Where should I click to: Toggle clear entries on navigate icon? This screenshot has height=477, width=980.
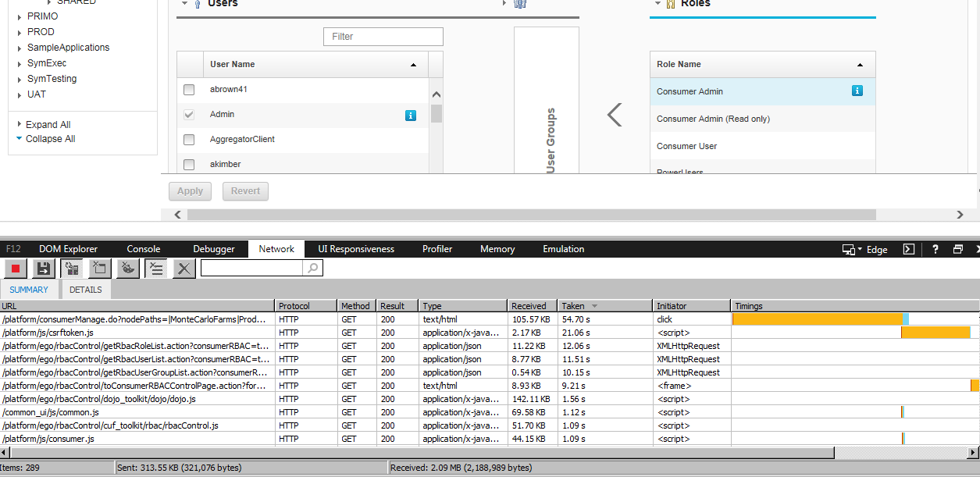click(x=155, y=269)
